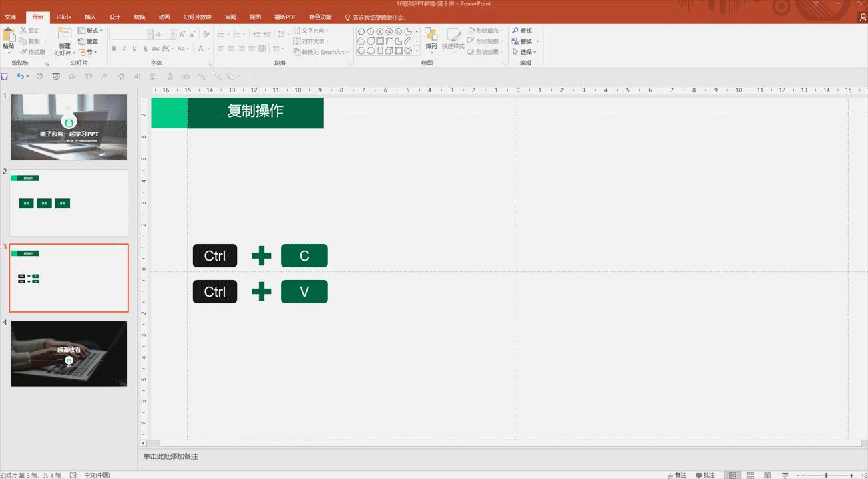The height and width of the screenshot is (479, 868).
Task: Expand the shapes gallery with its More arrow
Action: 417,52
